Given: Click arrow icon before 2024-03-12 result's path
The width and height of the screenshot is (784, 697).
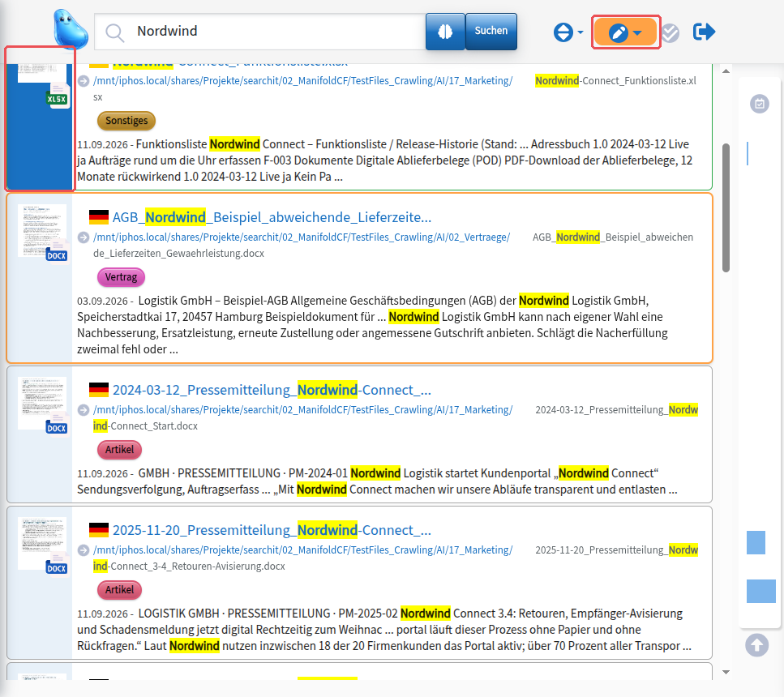Looking at the screenshot, I should [x=84, y=410].
